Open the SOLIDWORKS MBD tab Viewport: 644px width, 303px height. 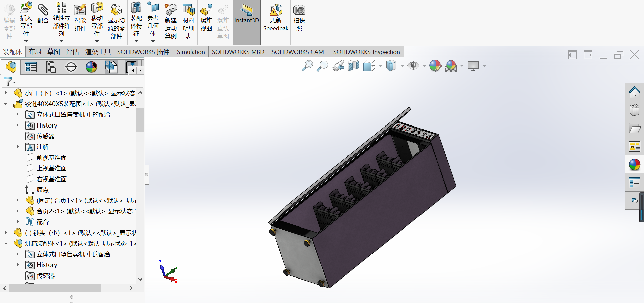(x=238, y=52)
